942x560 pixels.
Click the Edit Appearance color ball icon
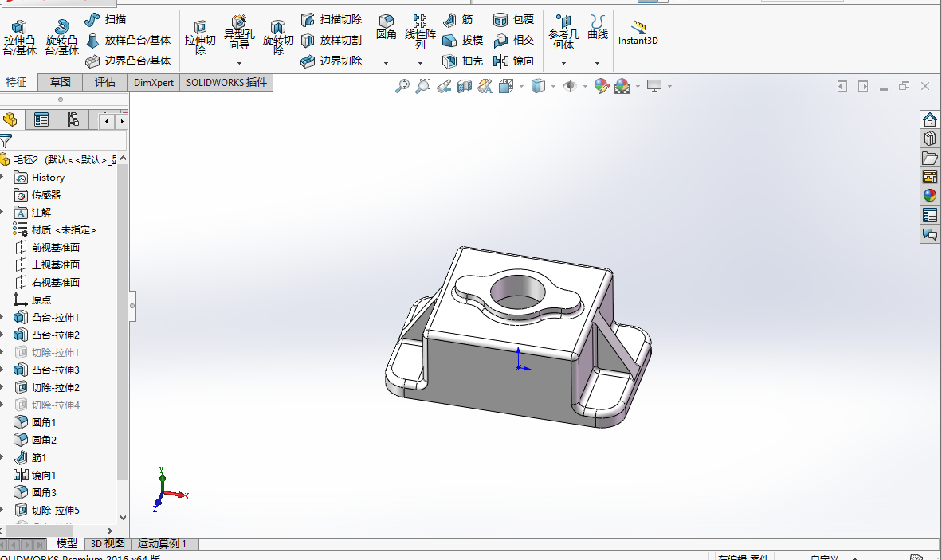pyautogui.click(x=602, y=87)
